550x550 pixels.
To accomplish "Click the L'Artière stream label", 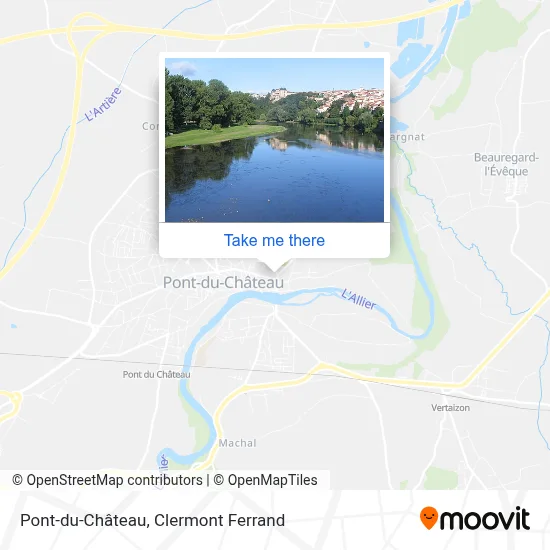I will tap(103, 104).
